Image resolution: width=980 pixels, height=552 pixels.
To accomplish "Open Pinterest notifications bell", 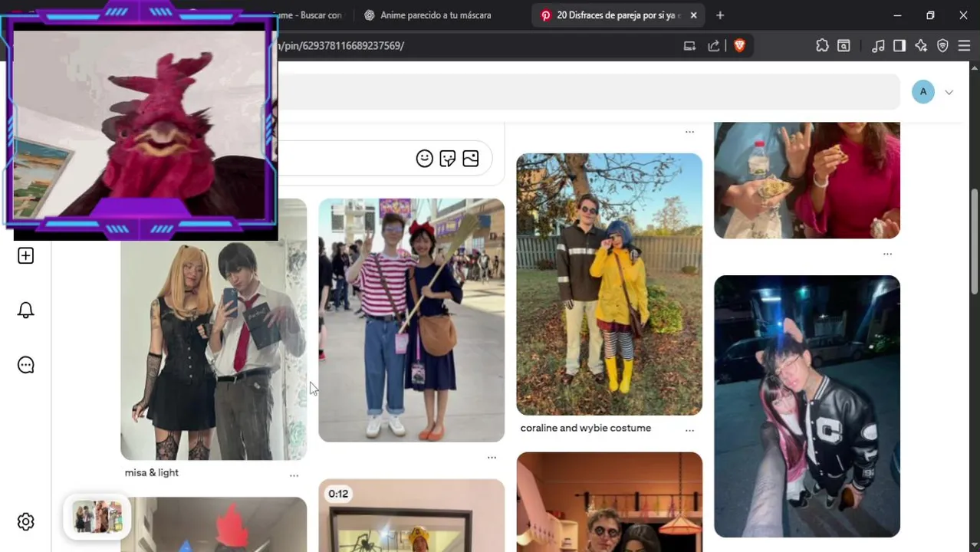I will coord(25,310).
